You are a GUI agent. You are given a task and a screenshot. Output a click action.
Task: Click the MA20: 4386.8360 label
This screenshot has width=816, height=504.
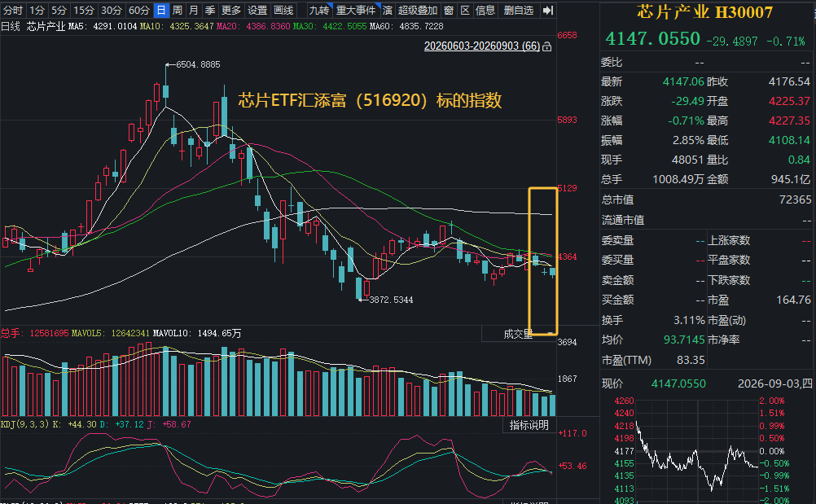tap(253, 26)
